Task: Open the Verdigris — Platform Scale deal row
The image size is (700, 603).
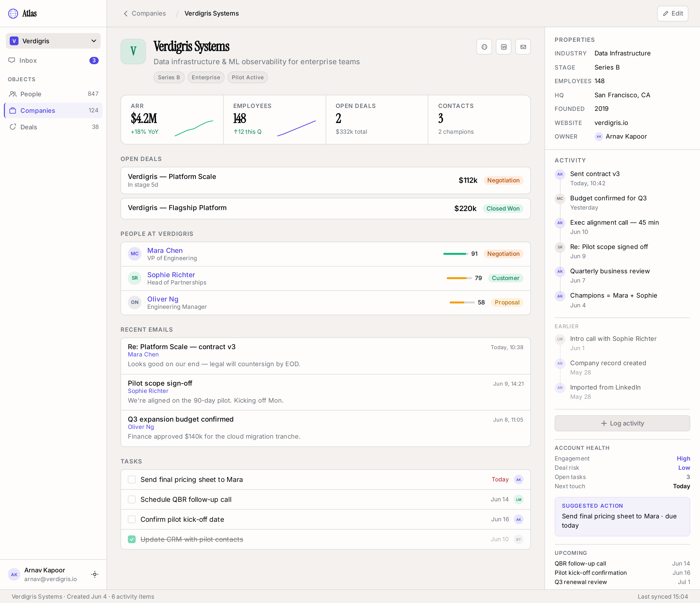Action: 325,180
